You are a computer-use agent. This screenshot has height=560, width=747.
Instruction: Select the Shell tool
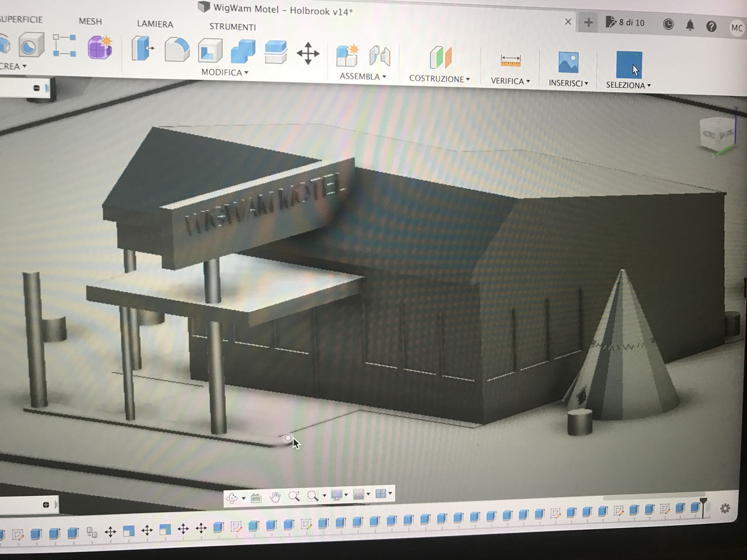210,51
